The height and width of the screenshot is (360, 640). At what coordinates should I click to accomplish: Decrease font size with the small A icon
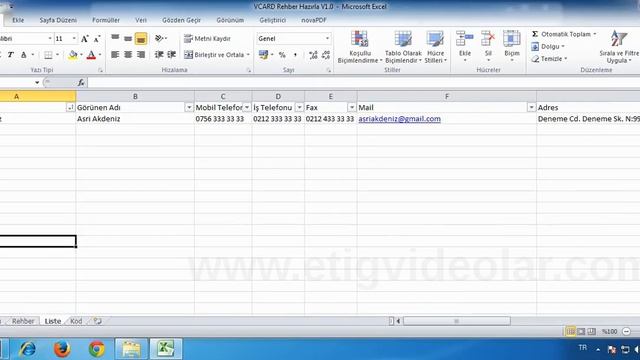point(97,39)
